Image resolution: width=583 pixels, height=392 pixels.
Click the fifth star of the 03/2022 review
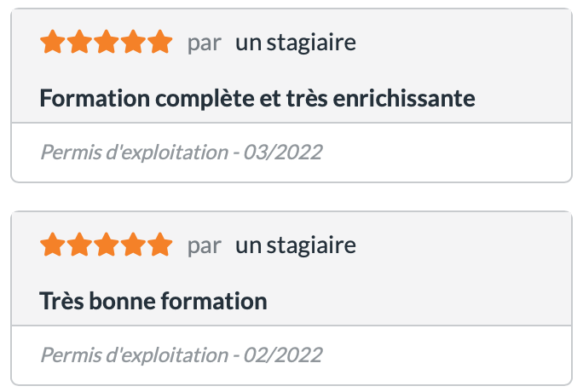pyautogui.click(x=159, y=43)
